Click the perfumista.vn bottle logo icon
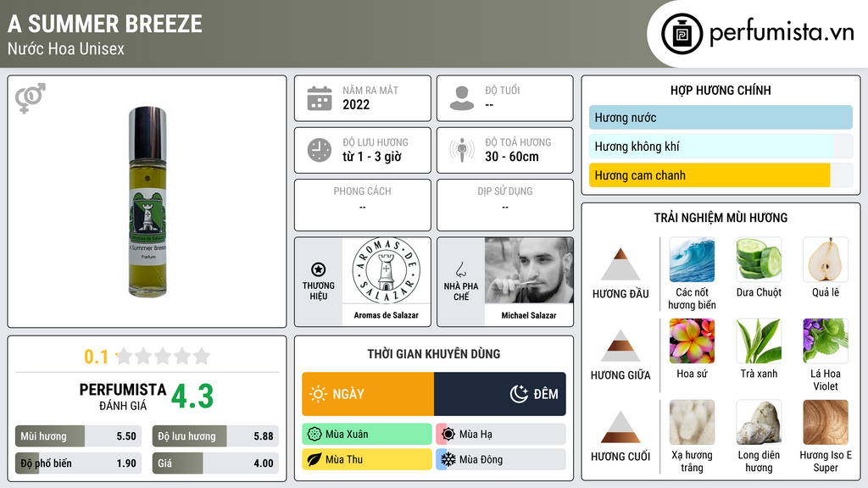The image size is (868, 488). (x=682, y=34)
